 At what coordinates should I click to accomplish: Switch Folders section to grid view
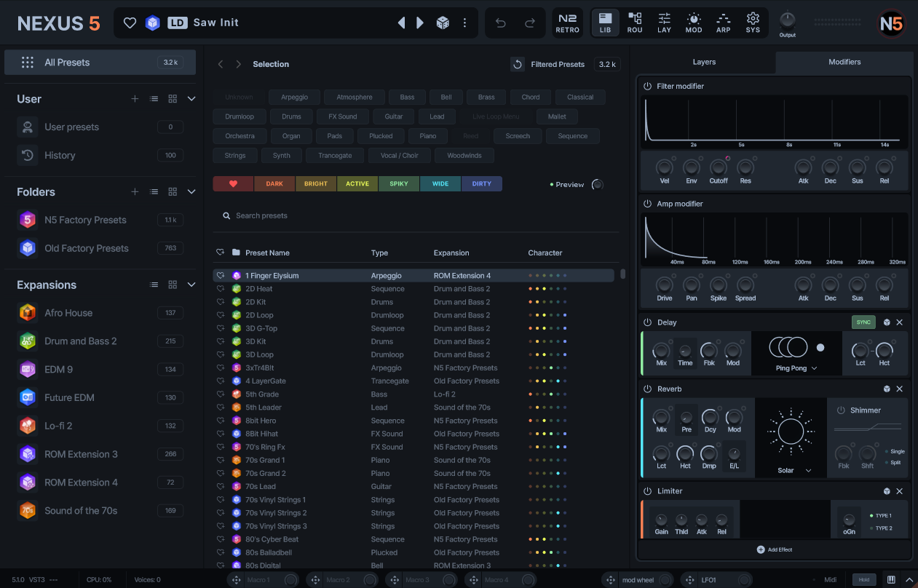pos(173,192)
